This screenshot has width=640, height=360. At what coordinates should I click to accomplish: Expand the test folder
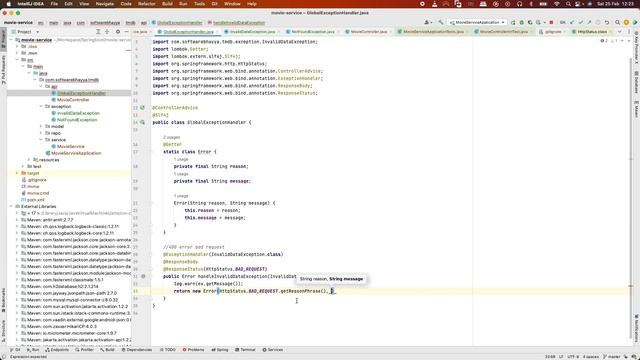click(x=23, y=167)
